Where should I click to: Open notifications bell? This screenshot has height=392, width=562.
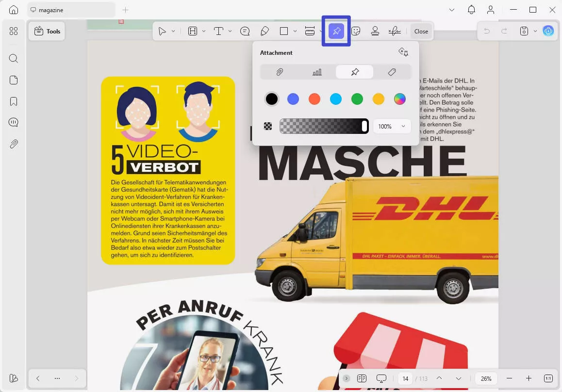[471, 10]
